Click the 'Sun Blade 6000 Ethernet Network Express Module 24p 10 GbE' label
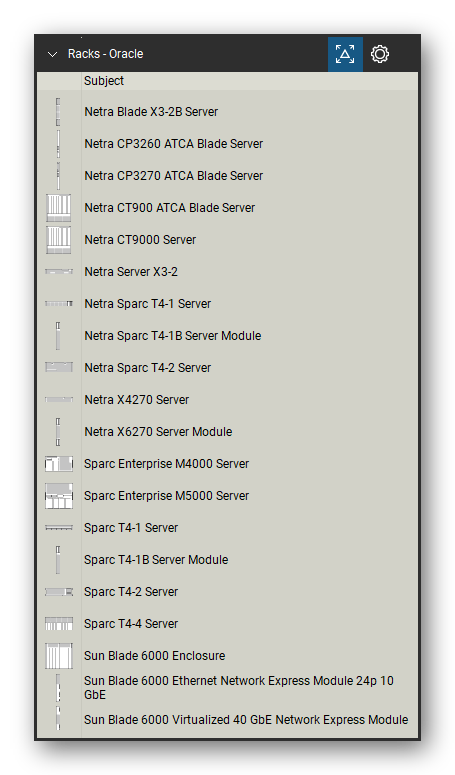455x775 pixels. (239, 688)
